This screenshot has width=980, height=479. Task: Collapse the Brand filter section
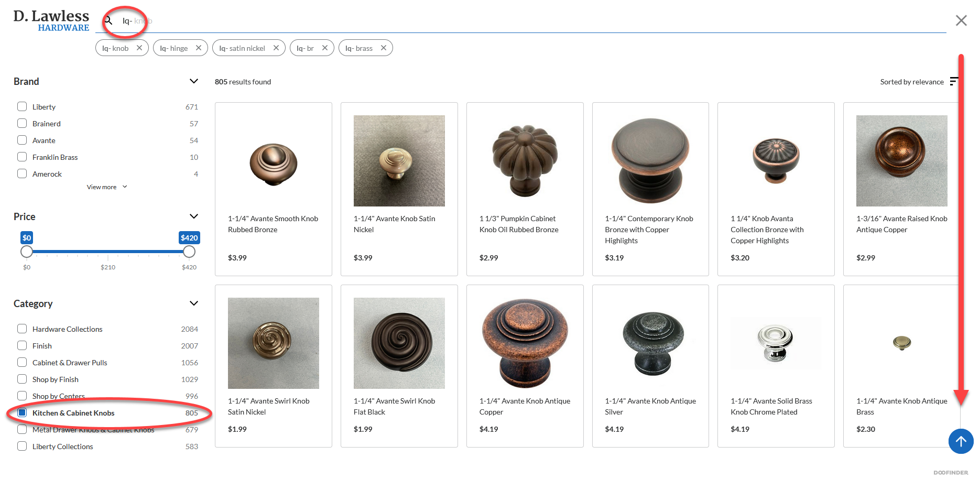click(x=193, y=81)
